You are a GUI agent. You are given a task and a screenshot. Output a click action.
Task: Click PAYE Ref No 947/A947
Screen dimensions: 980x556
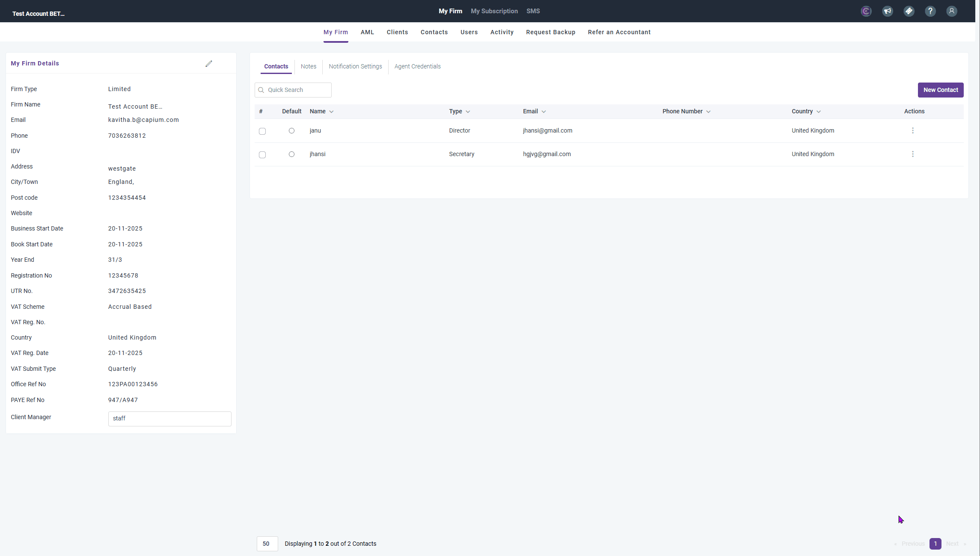tap(123, 400)
